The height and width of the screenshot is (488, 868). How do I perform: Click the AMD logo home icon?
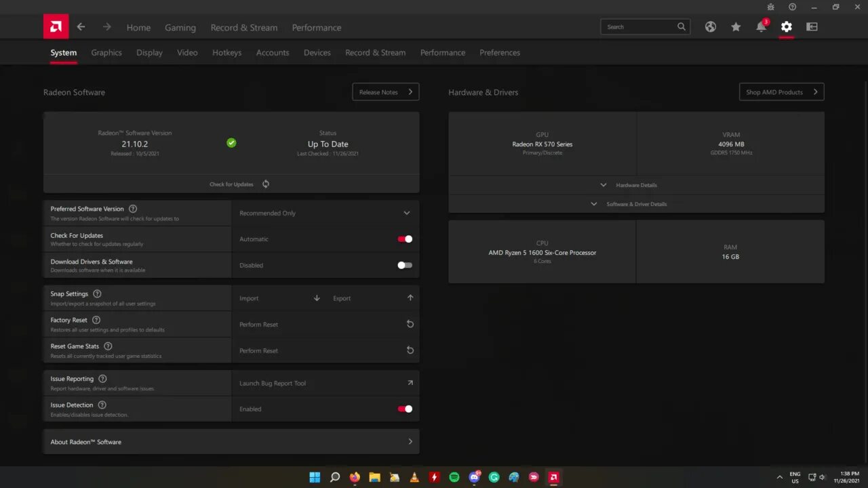click(x=56, y=27)
